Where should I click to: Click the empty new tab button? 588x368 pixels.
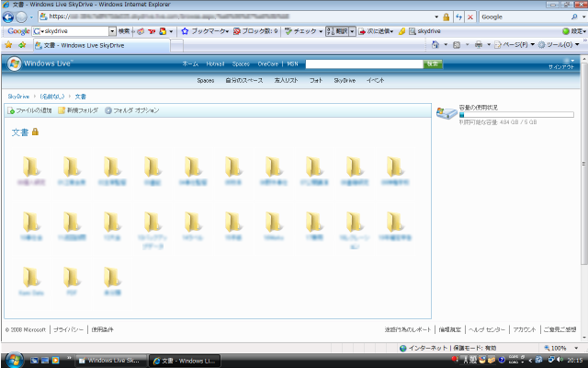point(177,45)
